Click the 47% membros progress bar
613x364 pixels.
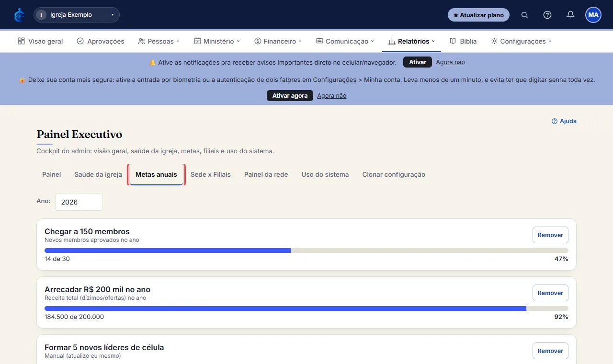306,250
